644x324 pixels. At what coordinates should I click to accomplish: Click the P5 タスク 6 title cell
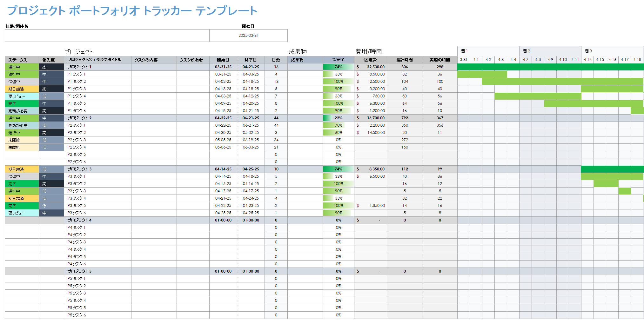pos(97,315)
